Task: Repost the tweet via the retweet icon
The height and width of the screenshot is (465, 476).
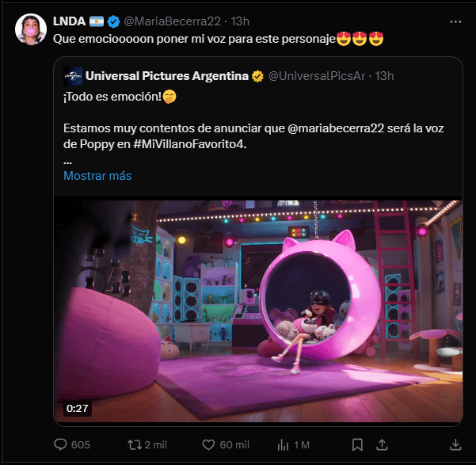Action: point(135,444)
